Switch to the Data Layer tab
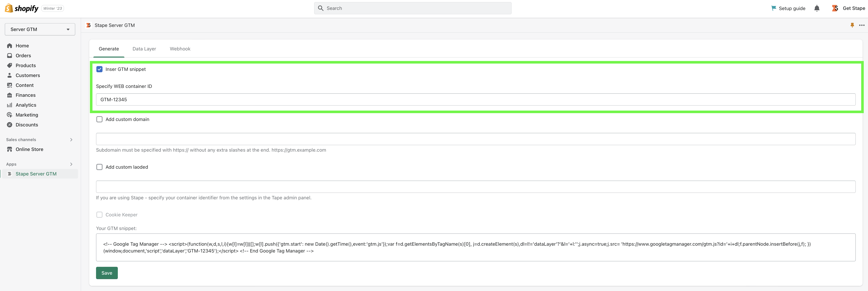868x291 pixels. (x=144, y=49)
